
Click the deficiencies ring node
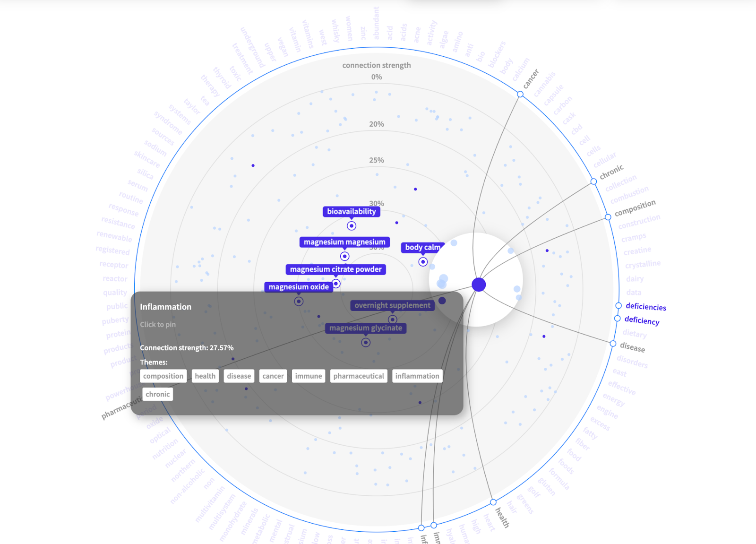(x=619, y=306)
